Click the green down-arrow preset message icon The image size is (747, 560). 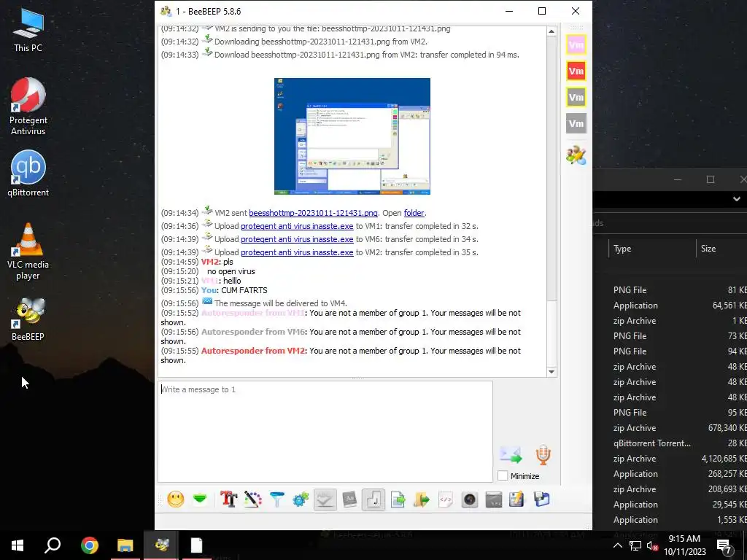[x=200, y=499]
